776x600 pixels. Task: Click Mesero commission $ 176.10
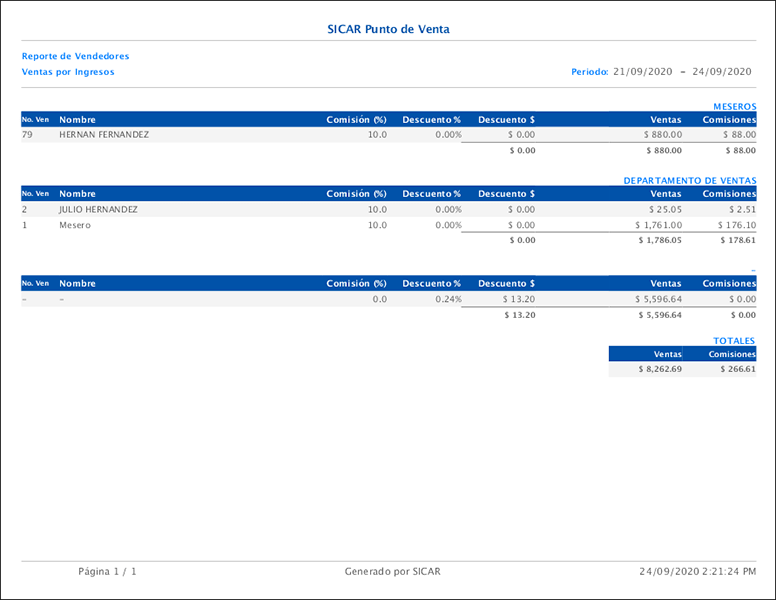coord(737,225)
